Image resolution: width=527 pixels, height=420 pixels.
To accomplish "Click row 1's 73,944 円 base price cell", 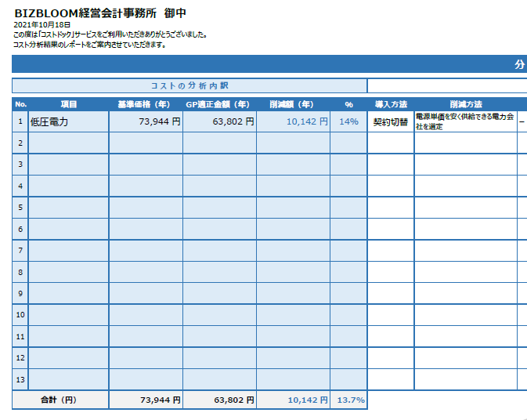I will click(x=145, y=121).
